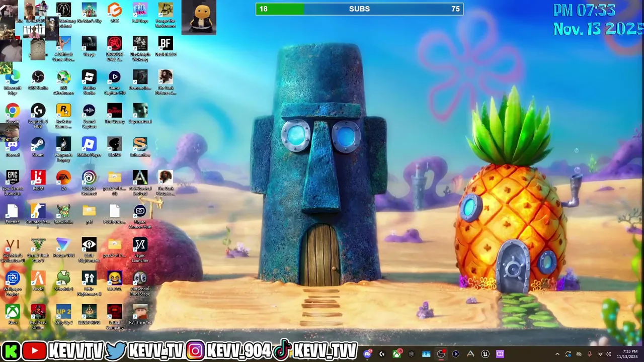Select the Supernatural desktop icon

click(x=140, y=114)
